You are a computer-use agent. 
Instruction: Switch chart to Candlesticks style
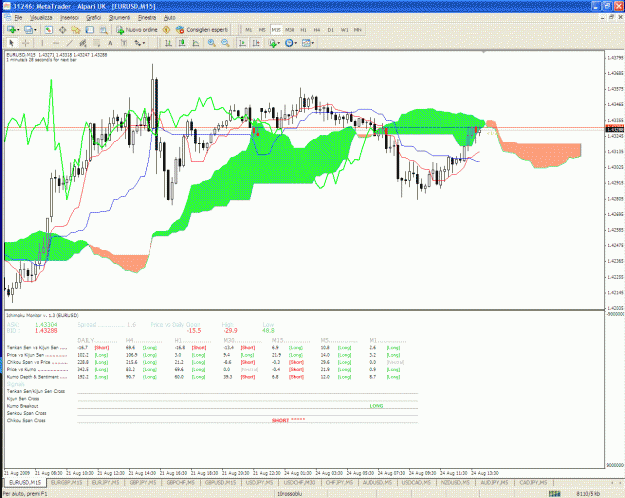[182, 43]
